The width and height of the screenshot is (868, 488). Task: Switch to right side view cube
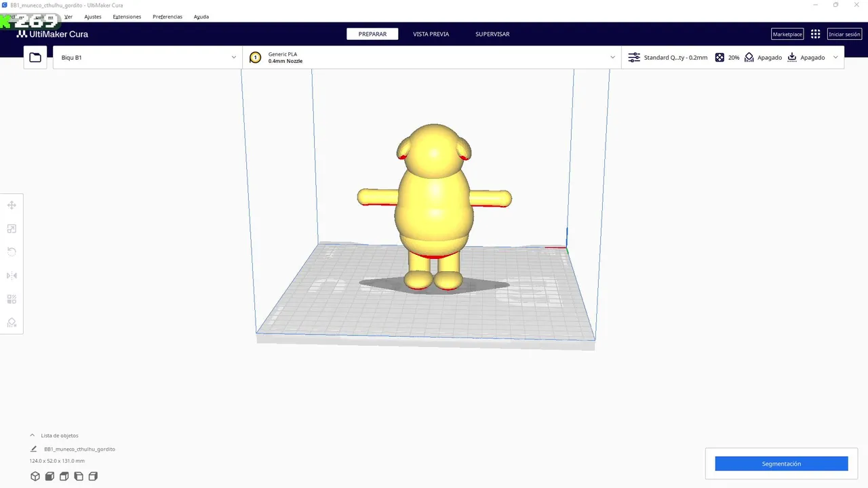tap(93, 476)
